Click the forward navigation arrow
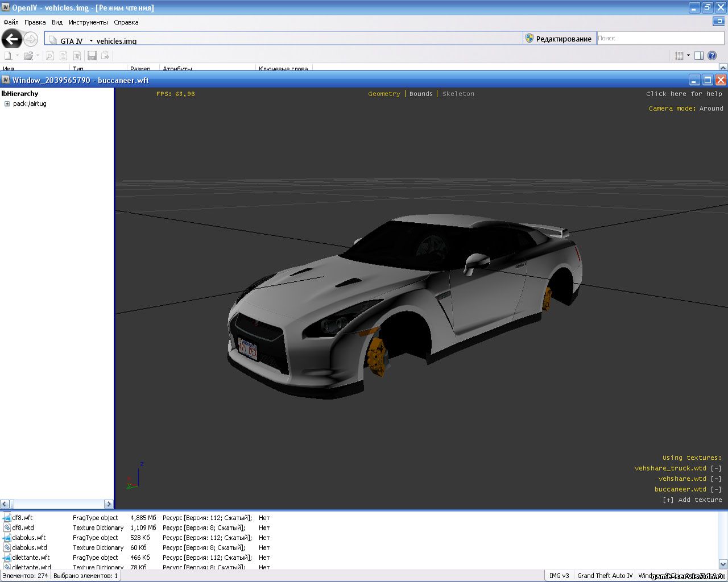 click(31, 39)
